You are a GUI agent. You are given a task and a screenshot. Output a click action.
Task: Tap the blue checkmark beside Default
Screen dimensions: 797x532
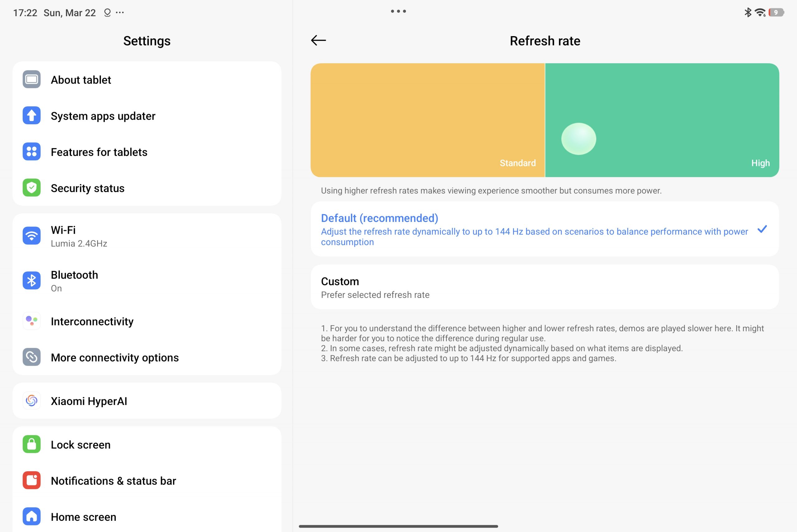click(x=762, y=229)
